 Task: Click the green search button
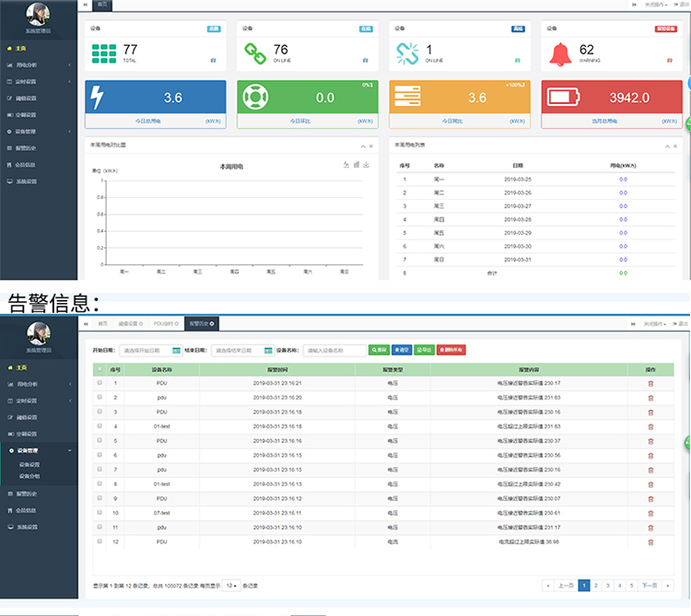pos(380,350)
